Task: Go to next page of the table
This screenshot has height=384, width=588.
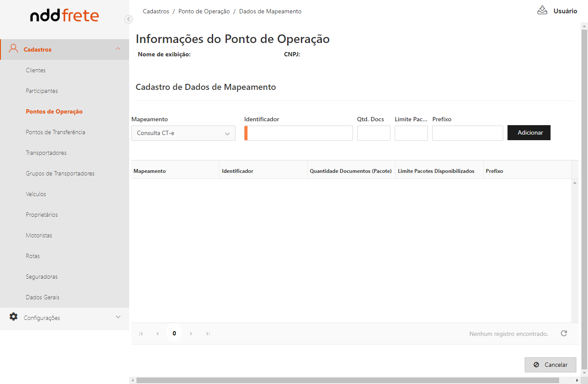Action: pyautogui.click(x=191, y=334)
